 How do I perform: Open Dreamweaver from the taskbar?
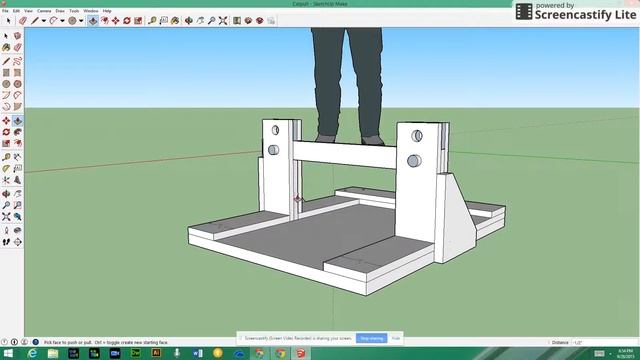coord(136,353)
